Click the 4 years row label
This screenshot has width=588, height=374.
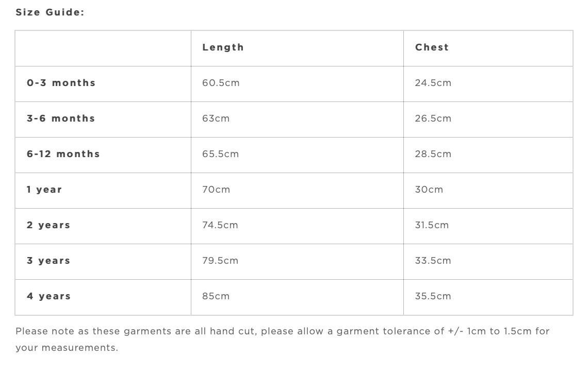pos(48,296)
